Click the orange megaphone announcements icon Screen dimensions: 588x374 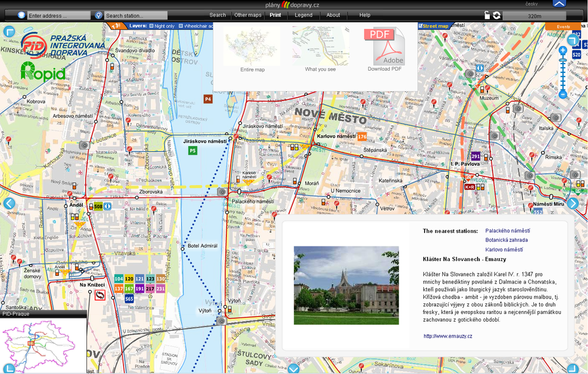click(116, 26)
